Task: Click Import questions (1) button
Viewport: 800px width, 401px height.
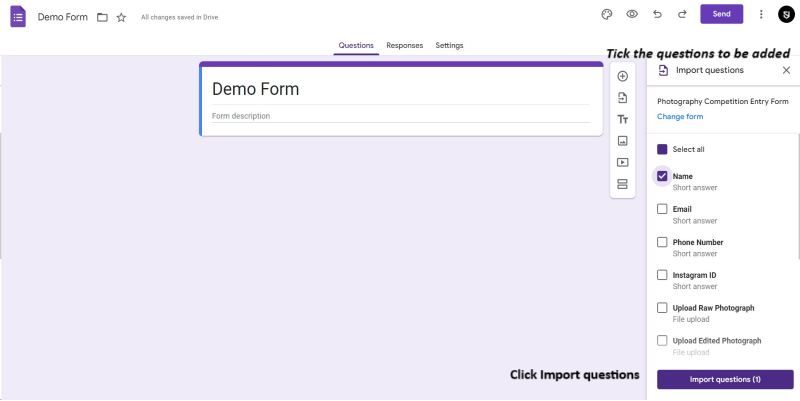Action: [725, 380]
